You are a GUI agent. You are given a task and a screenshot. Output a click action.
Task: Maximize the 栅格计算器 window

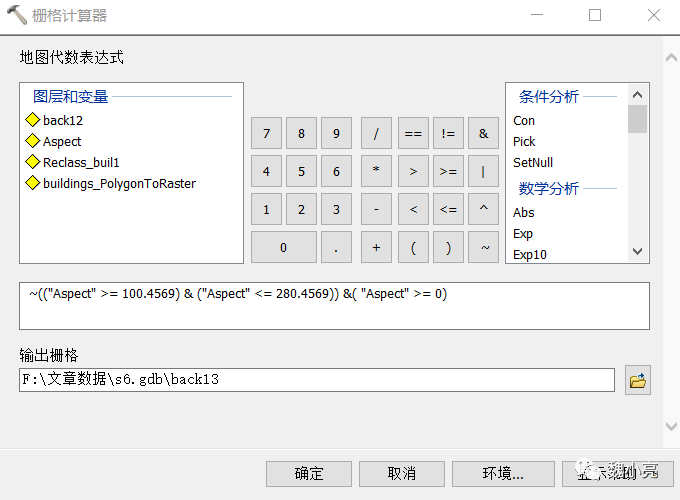point(595,15)
